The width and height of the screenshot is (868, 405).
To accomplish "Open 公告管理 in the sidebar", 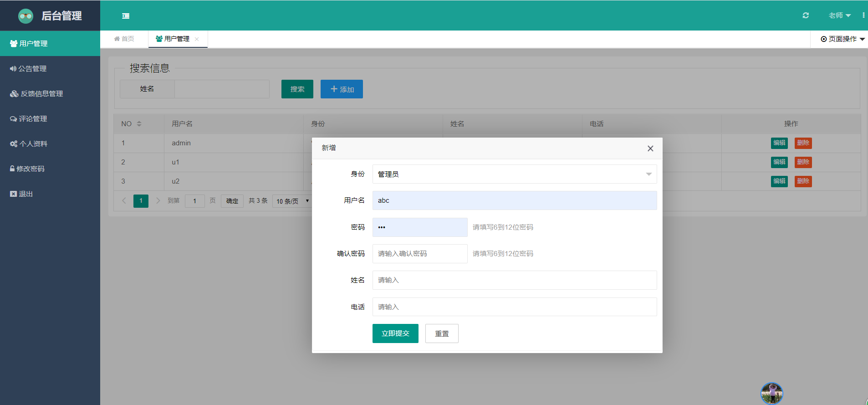I will pos(50,68).
